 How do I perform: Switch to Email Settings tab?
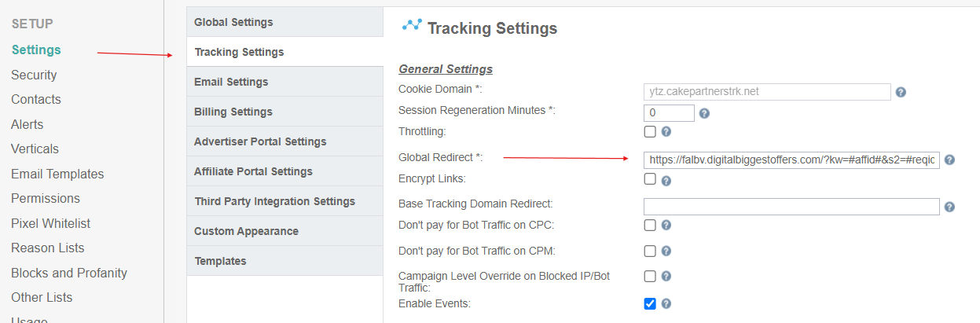[x=231, y=82]
